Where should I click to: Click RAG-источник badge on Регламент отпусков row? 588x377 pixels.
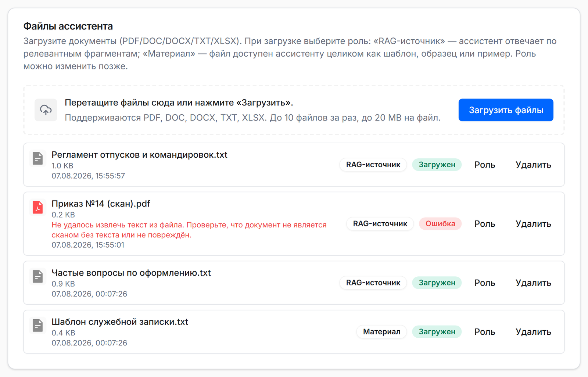[x=373, y=165]
